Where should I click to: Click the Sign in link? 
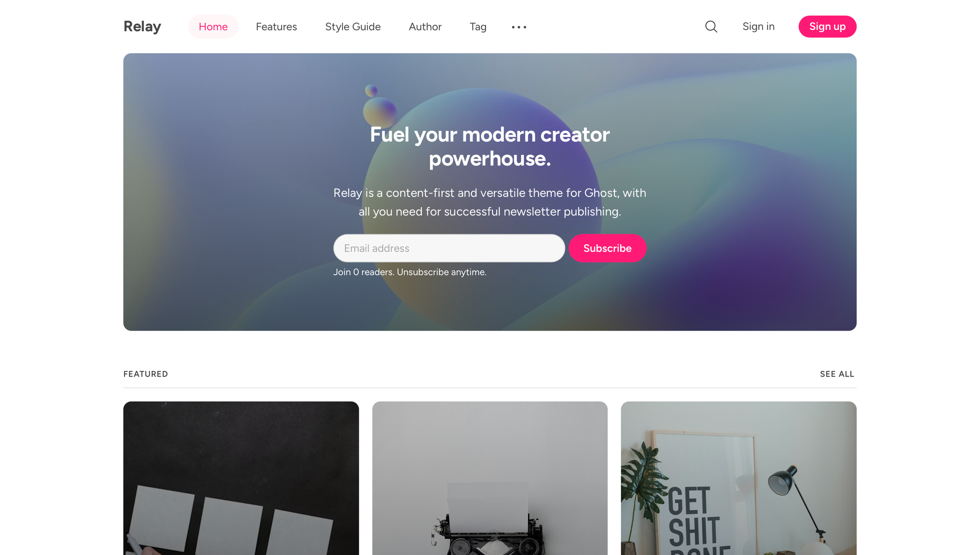pos(759,26)
